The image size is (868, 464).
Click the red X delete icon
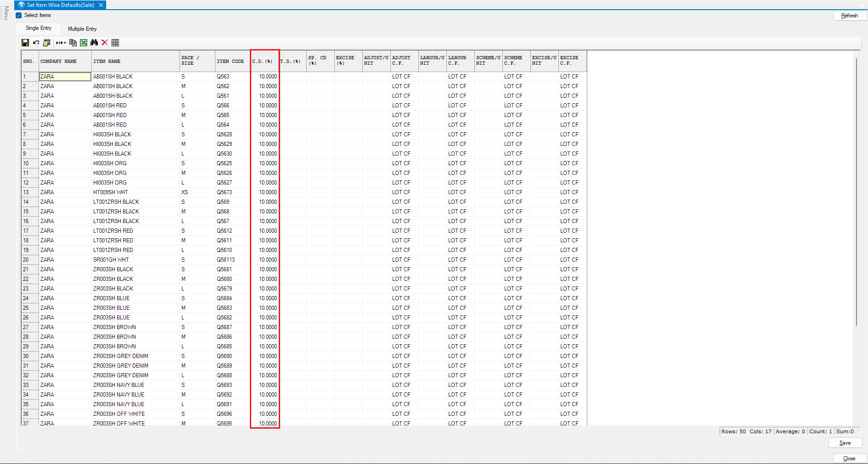coord(105,43)
